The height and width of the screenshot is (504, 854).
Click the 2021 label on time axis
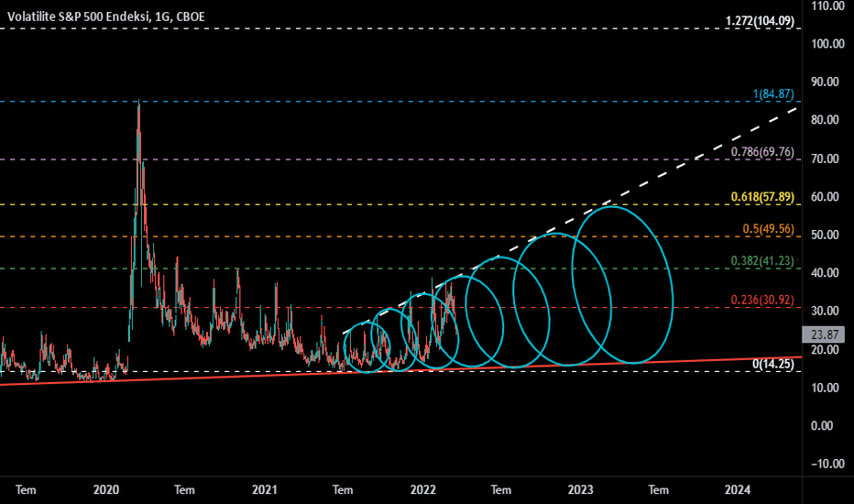pyautogui.click(x=265, y=490)
